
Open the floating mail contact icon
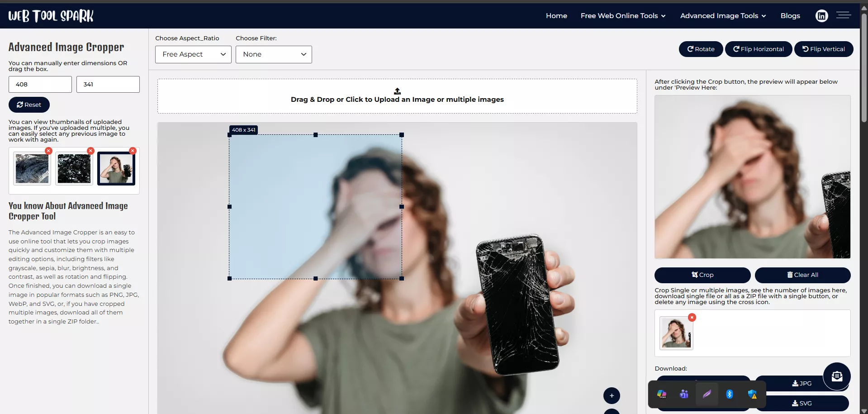(x=836, y=376)
